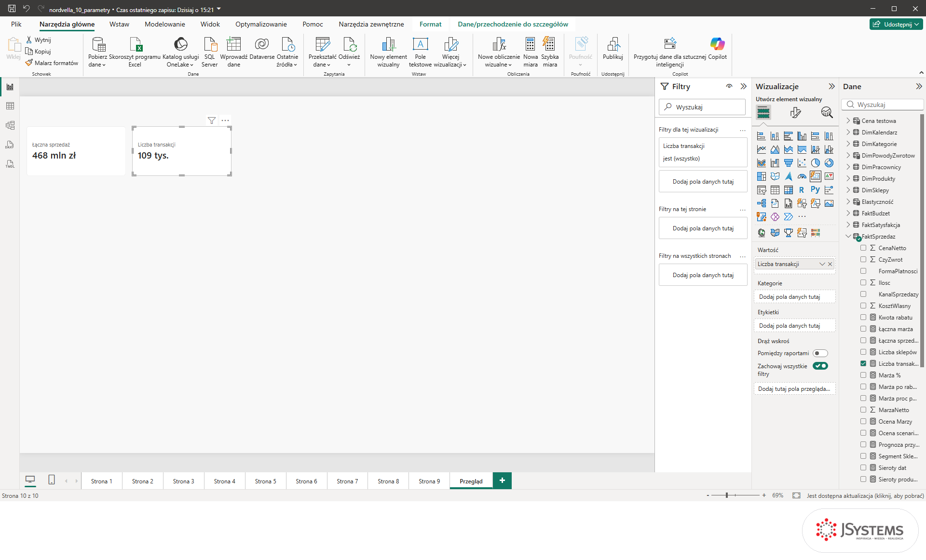Open Copilot from the ribbon
The width and height of the screenshot is (926, 560).
(x=717, y=49)
